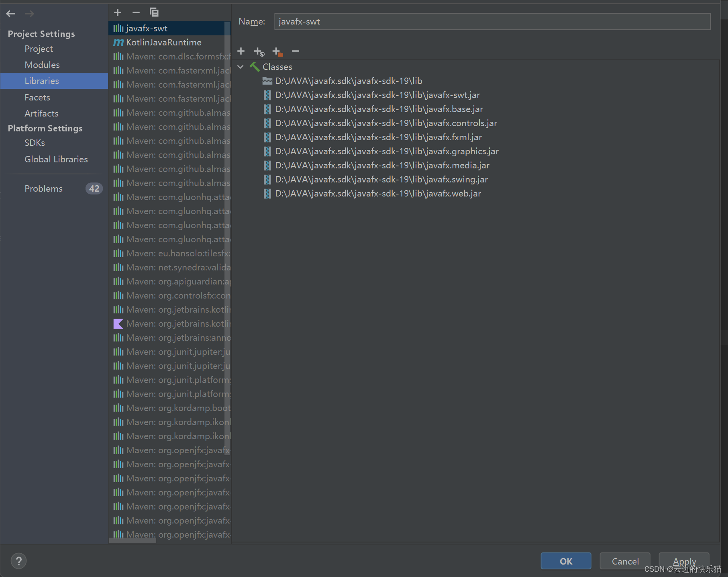
Task: Select Maven: com.dlsc.formsfx library
Action: 169,56
